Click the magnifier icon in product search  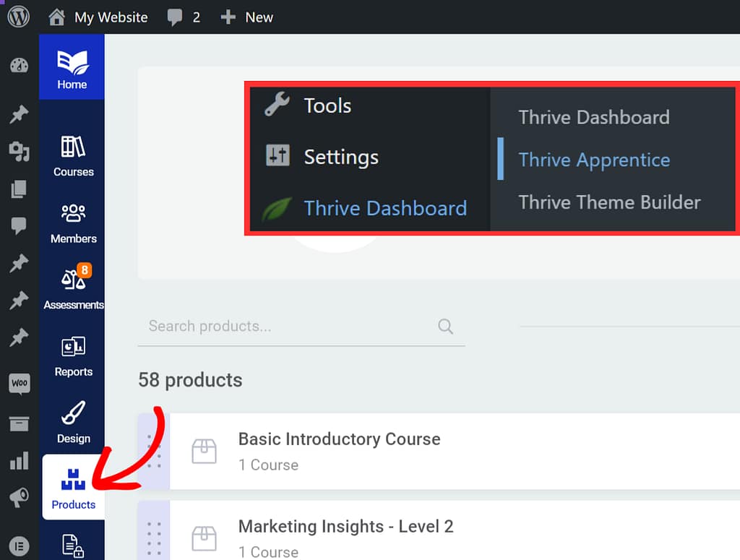tap(446, 327)
